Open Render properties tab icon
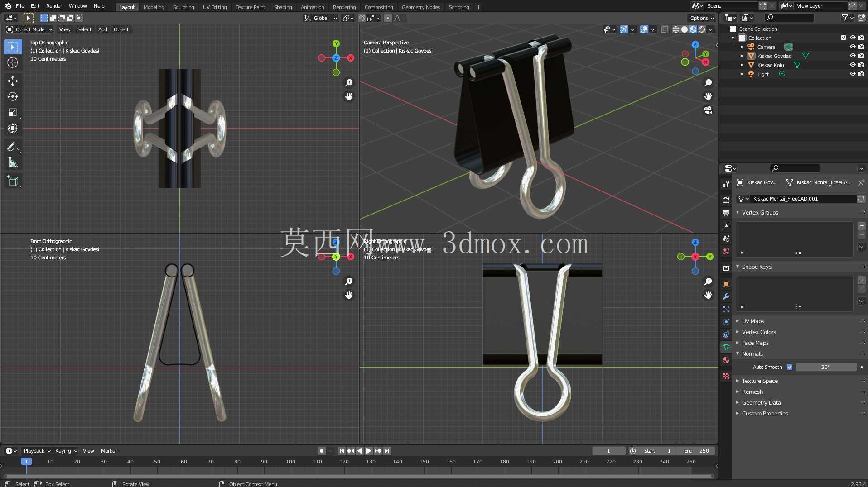Screen dimensions: 868x487 click(726, 200)
